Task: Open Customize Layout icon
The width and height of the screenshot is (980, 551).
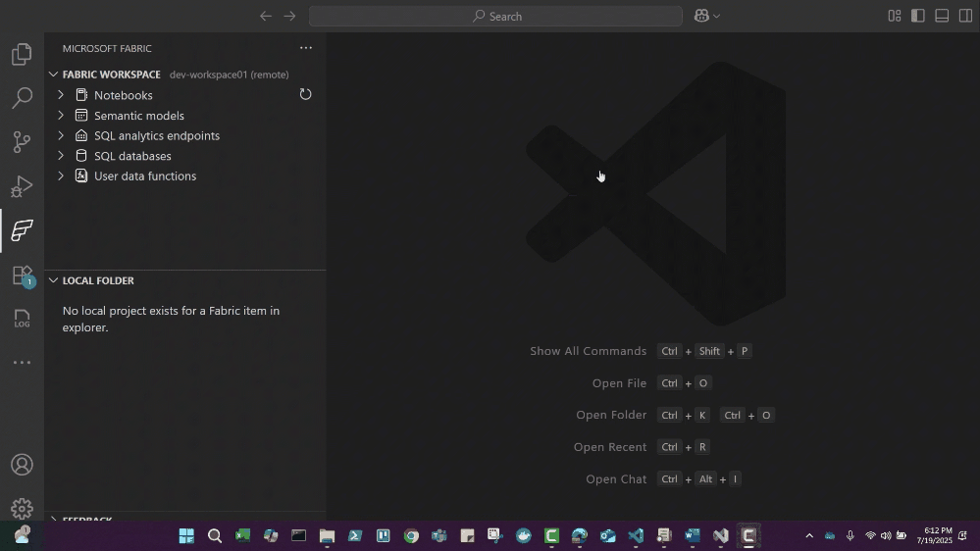Action: coord(895,17)
